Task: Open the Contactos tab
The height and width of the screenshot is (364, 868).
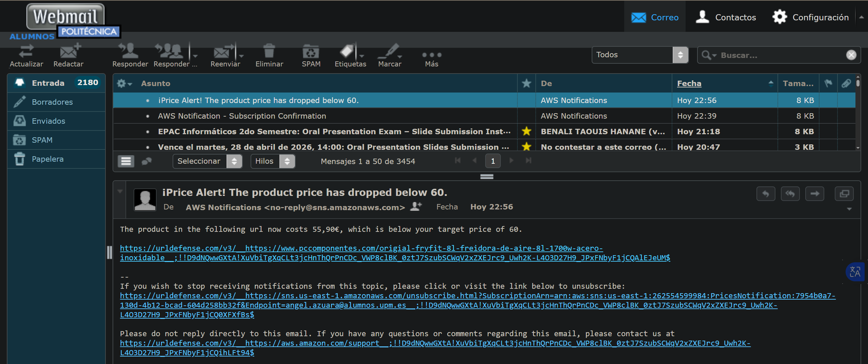Action: (726, 17)
